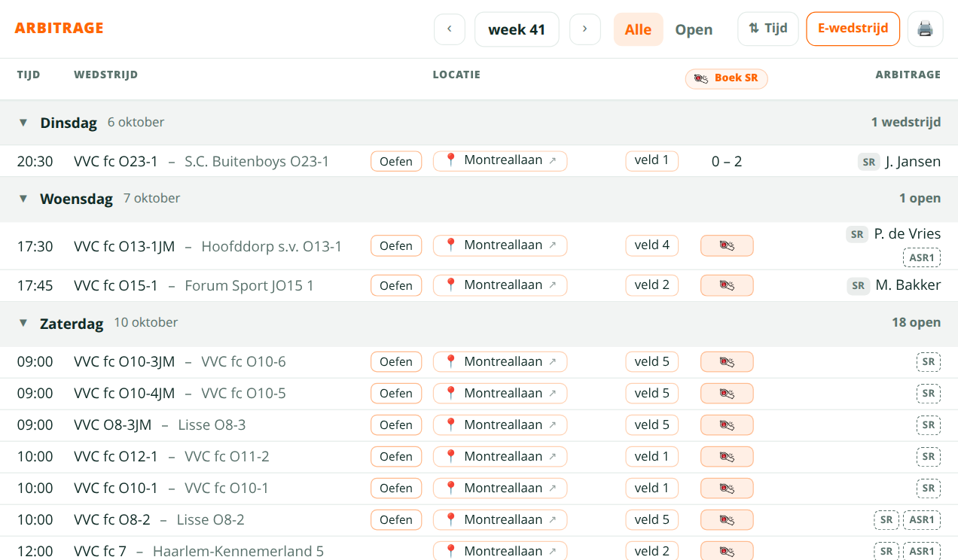Toggle sorting by Tijd
This screenshot has width=958, height=560.
(768, 29)
